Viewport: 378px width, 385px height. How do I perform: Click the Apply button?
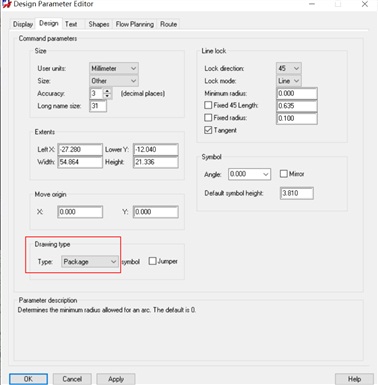(116, 379)
